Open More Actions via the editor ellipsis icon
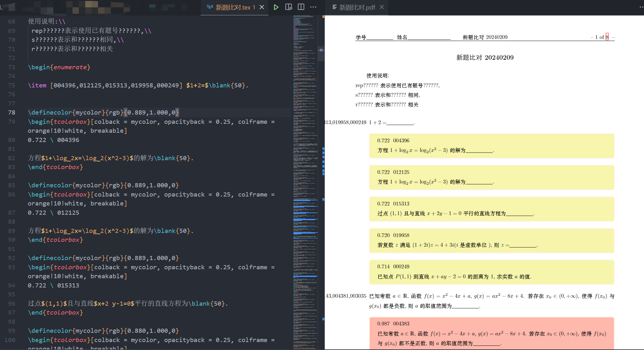The width and height of the screenshot is (644, 350). pyautogui.click(x=313, y=7)
